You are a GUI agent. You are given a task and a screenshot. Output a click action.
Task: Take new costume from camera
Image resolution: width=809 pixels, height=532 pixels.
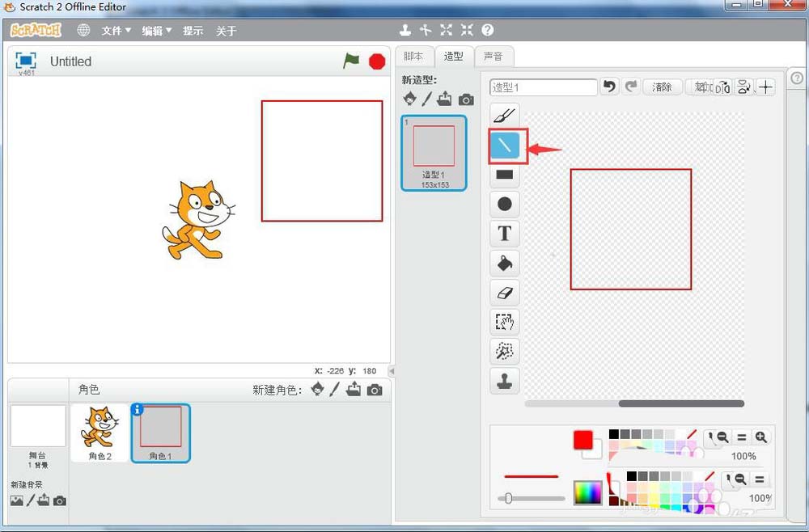tap(466, 99)
